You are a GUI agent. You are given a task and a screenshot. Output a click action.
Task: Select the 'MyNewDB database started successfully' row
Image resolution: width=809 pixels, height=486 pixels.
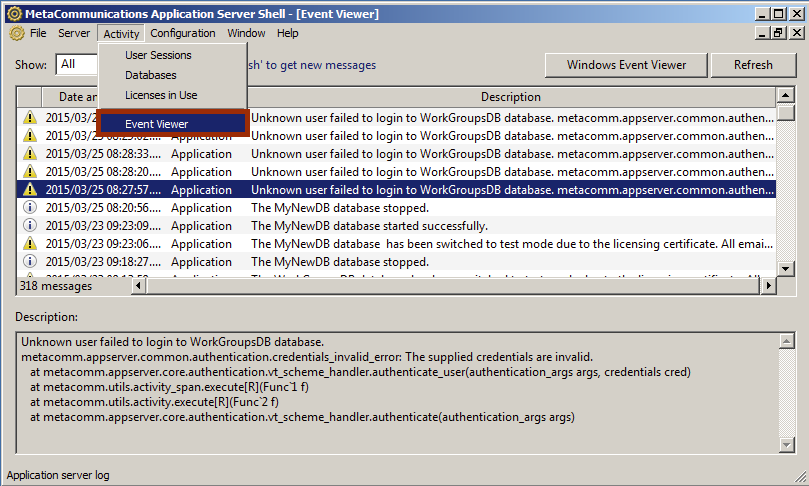pyautogui.click(x=396, y=226)
